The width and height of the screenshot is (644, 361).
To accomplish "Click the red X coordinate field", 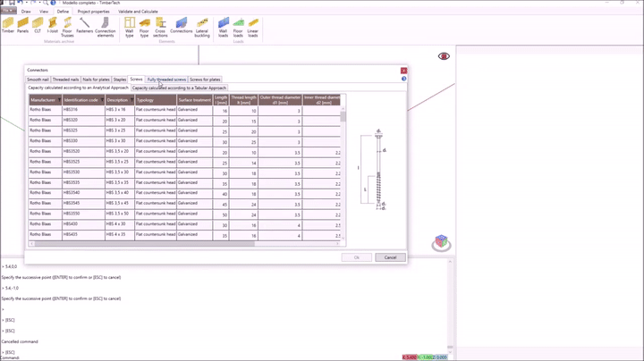I will 409,357.
